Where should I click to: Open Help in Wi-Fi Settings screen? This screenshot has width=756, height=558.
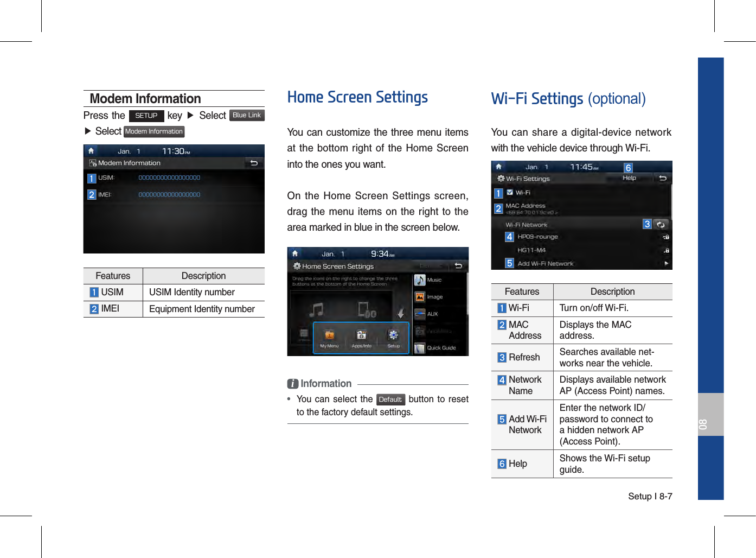pyautogui.click(x=629, y=178)
